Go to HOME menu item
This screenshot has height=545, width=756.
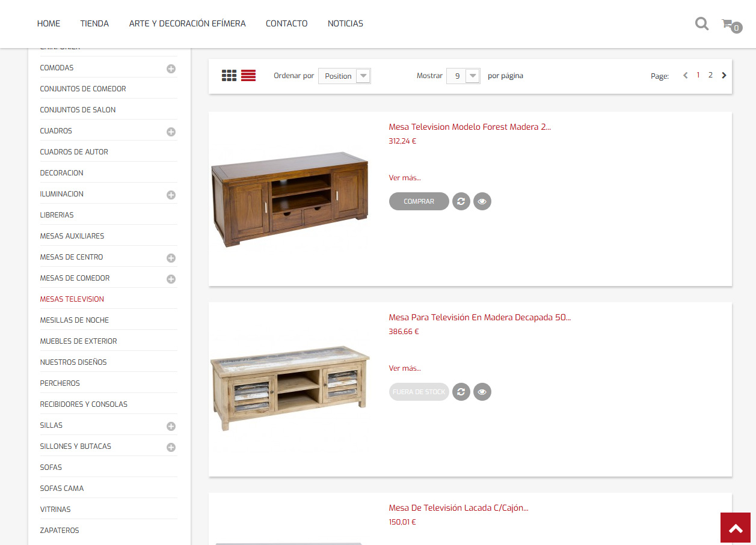tap(49, 23)
